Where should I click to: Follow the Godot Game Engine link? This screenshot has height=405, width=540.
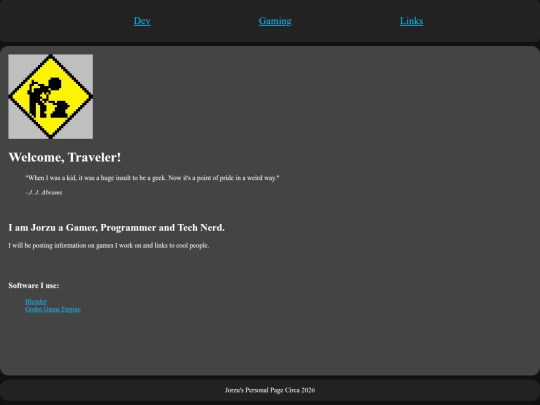pos(53,309)
